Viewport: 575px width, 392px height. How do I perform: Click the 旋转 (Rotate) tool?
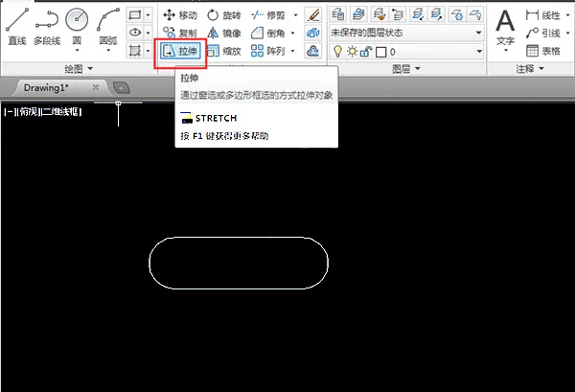click(x=223, y=15)
